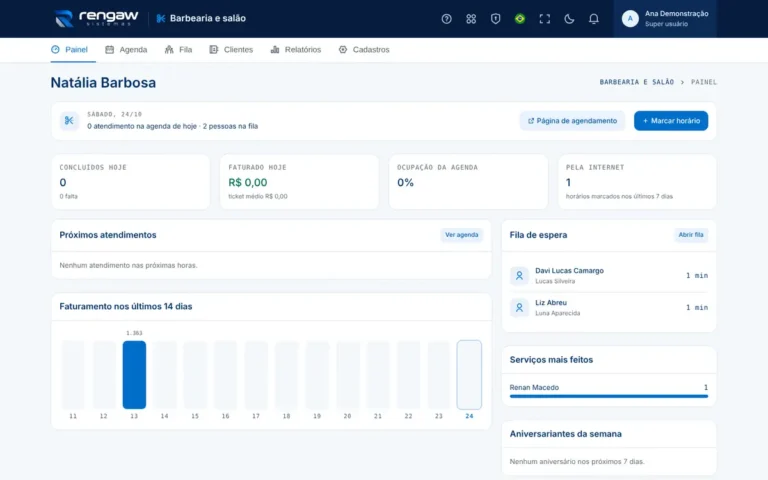The width and height of the screenshot is (768, 480).
Task: Click the day 13 revenue bar
Action: [134, 375]
